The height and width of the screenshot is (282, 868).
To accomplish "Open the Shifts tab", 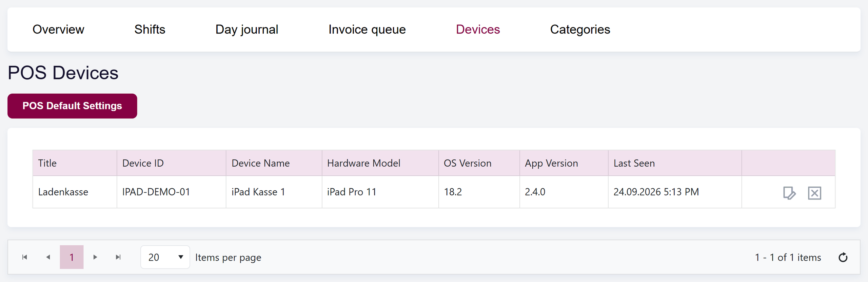I will tap(150, 30).
